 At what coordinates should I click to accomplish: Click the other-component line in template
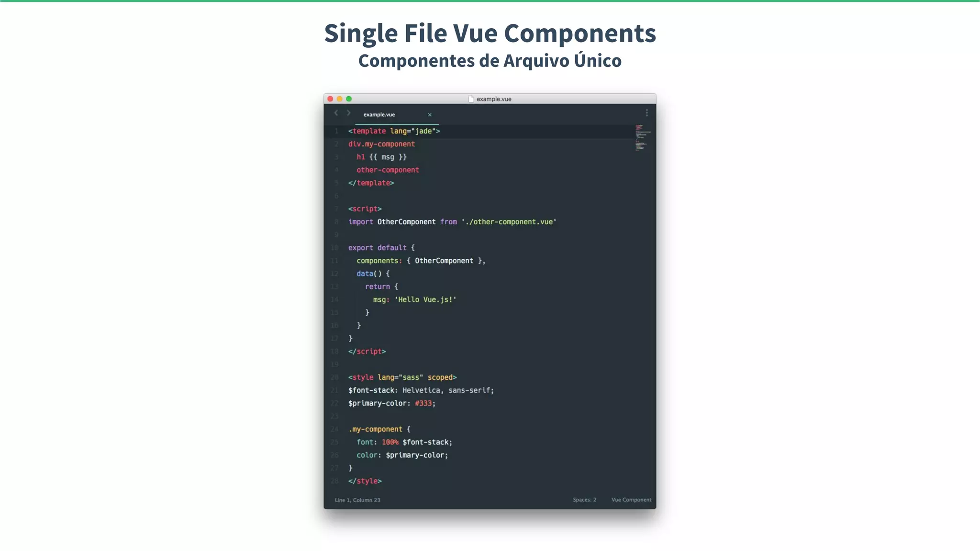coord(388,170)
